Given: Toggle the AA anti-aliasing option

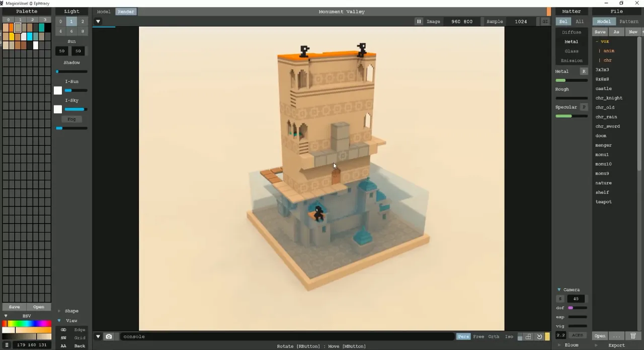Looking at the screenshot, I should coord(63,346).
